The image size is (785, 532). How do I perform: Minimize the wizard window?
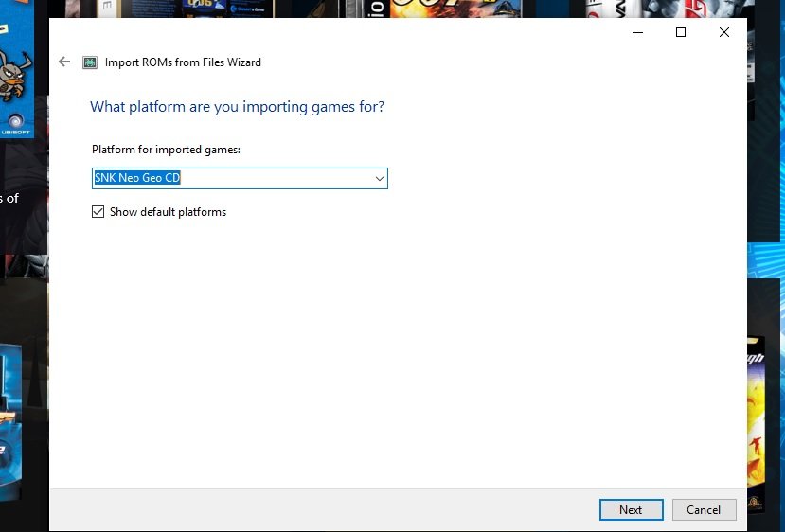[x=638, y=32]
